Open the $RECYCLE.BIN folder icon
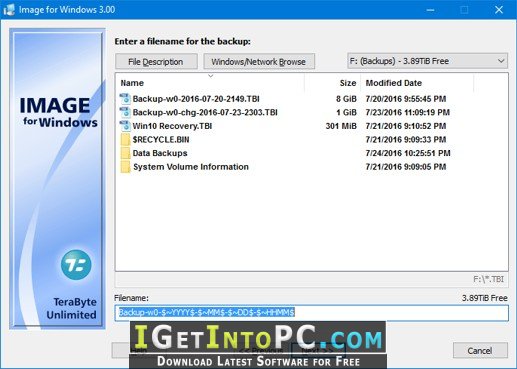517x369 pixels. click(x=125, y=139)
